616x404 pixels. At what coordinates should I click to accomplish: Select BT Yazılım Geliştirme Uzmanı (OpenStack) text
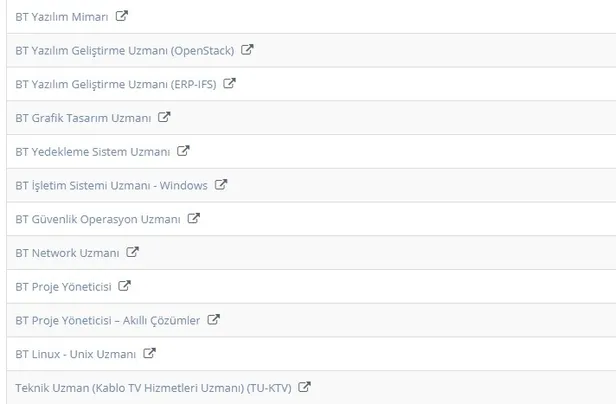(124, 50)
